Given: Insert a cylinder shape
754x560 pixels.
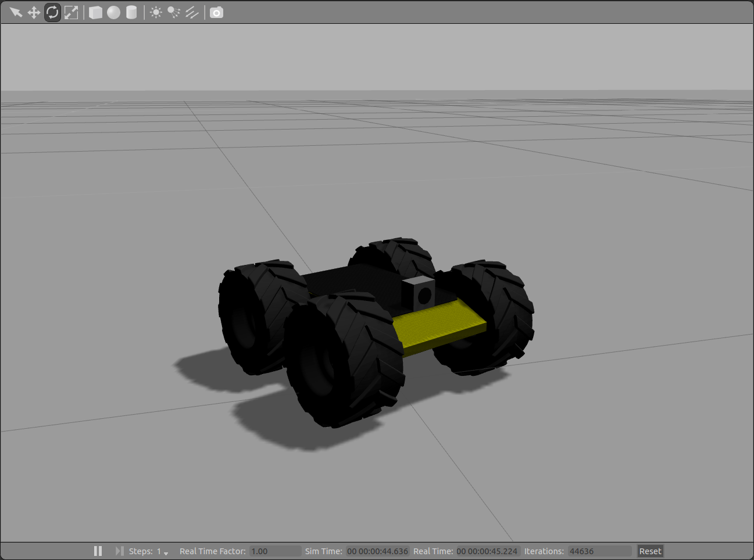Looking at the screenshot, I should (x=133, y=12).
